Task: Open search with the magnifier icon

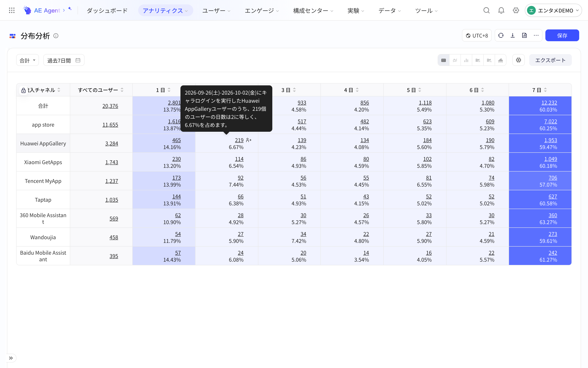Action: pyautogui.click(x=486, y=10)
